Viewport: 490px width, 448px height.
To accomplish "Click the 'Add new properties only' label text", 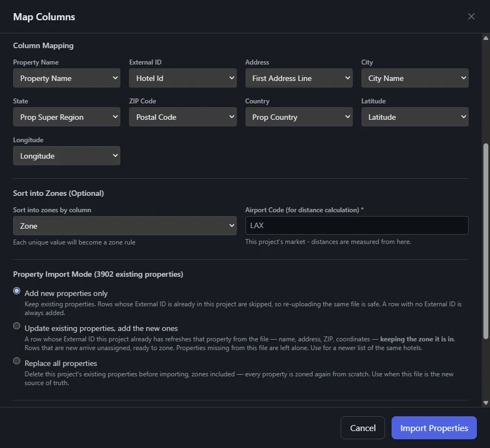I will point(66,293).
